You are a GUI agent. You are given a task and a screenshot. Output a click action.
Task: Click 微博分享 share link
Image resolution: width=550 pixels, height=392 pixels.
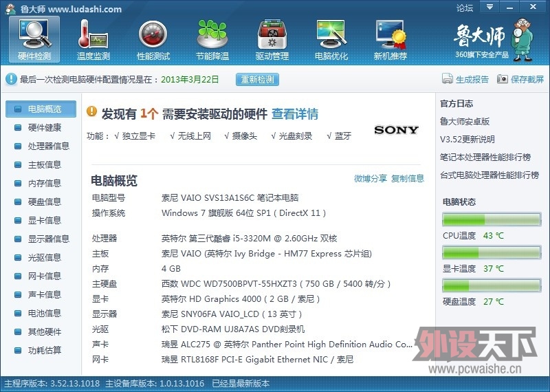(x=371, y=178)
